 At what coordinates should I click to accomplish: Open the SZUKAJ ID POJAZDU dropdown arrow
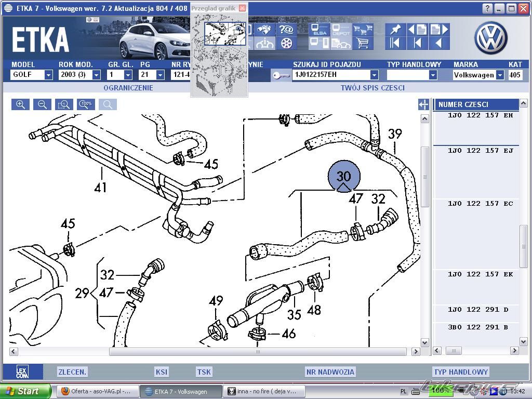point(374,75)
